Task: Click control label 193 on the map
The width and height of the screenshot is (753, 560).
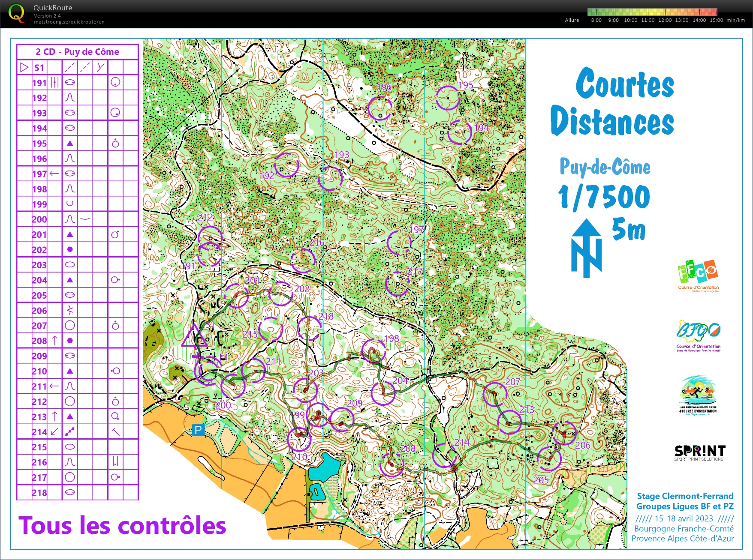Action: [342, 155]
